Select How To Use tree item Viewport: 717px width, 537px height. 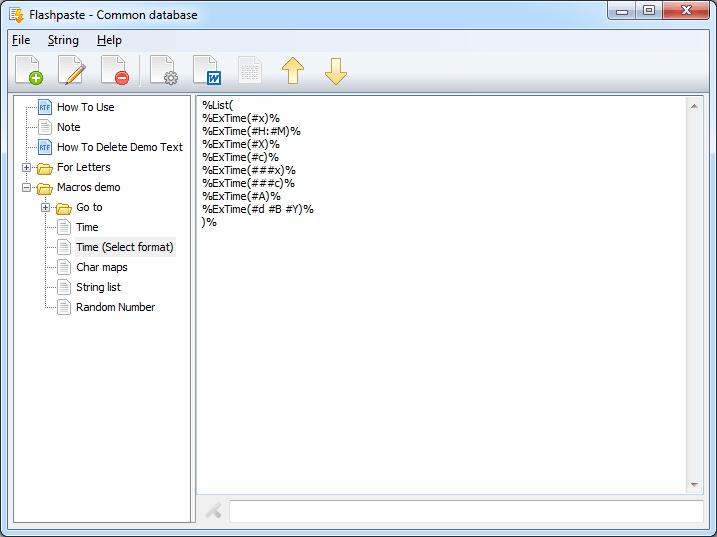[86, 107]
